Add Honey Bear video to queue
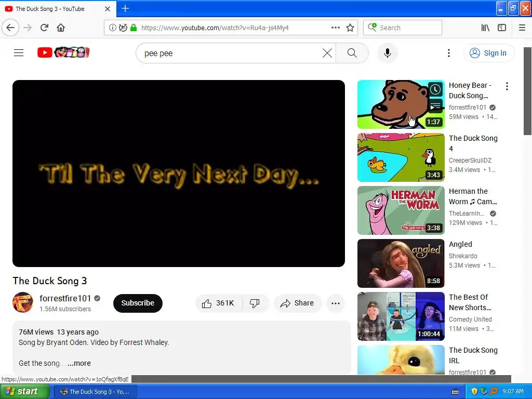 tap(435, 106)
